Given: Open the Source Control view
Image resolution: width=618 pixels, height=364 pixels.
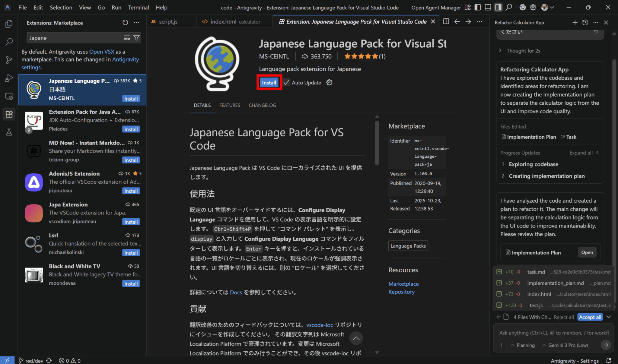Looking at the screenshot, I should pyautogui.click(x=9, y=60).
